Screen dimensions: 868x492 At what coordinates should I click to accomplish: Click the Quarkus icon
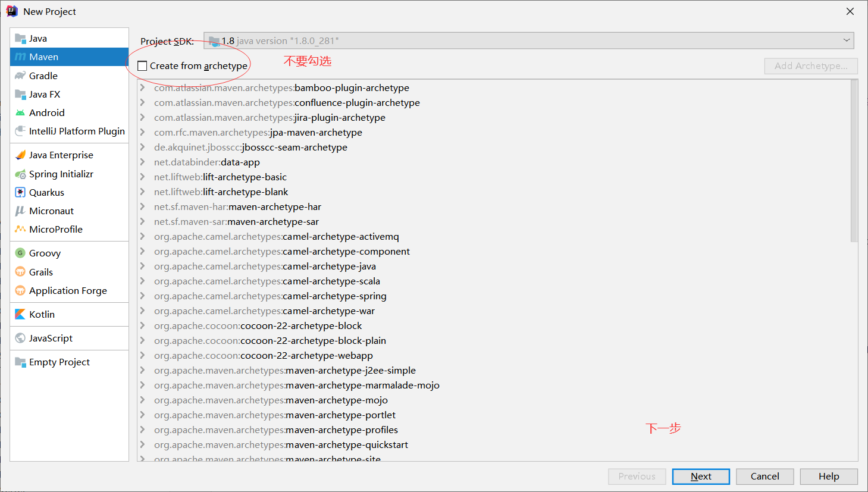tap(20, 192)
